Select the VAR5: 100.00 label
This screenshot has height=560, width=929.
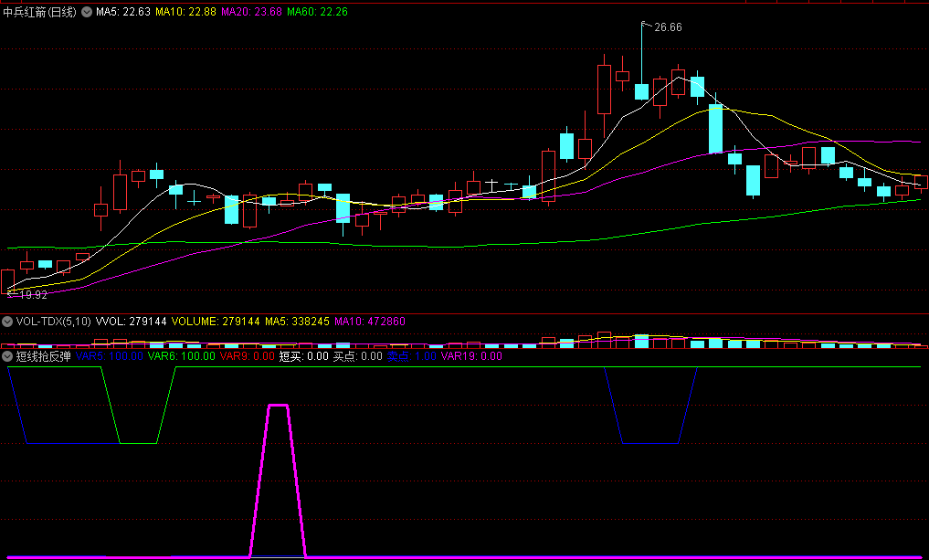110,356
